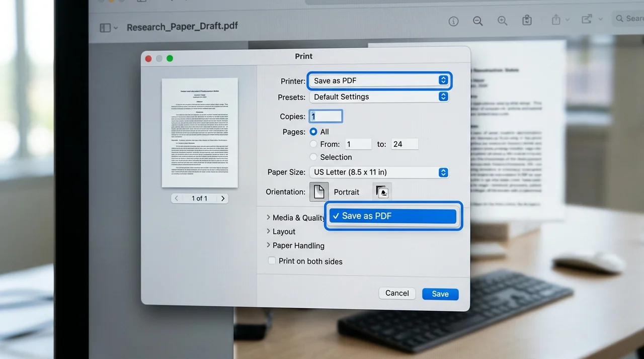Screen dimensions: 644x359
Task: Click the blue Save button
Action: (x=440, y=294)
